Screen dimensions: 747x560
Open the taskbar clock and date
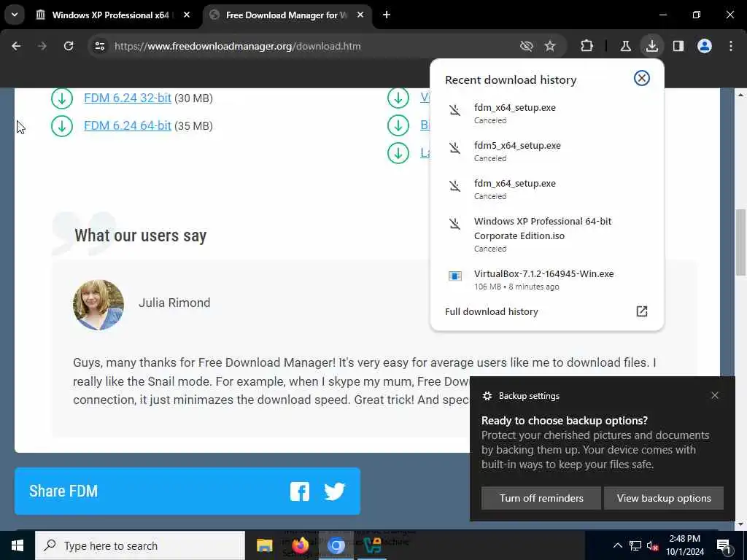(x=684, y=545)
